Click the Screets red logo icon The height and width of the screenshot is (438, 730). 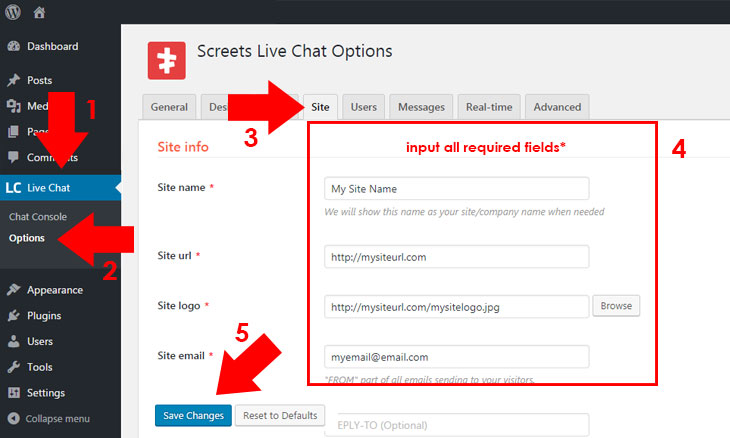point(166,61)
